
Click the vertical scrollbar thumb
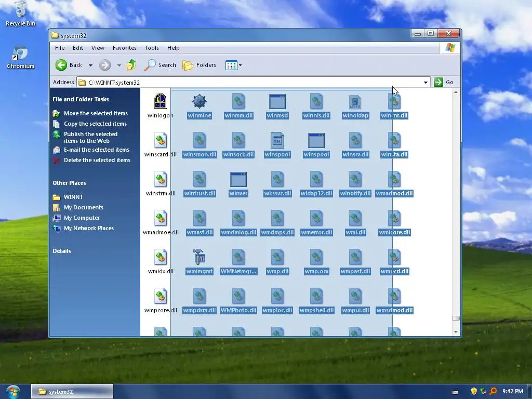[456, 318]
